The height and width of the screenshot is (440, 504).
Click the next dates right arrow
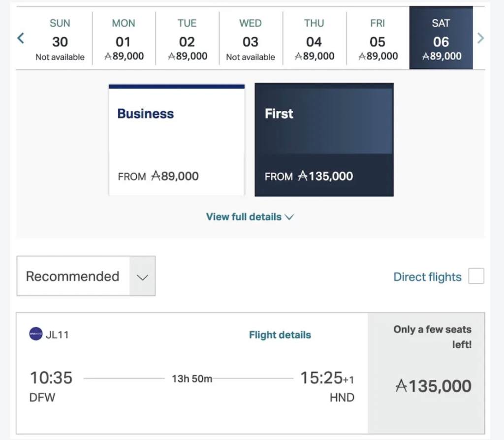tap(481, 38)
